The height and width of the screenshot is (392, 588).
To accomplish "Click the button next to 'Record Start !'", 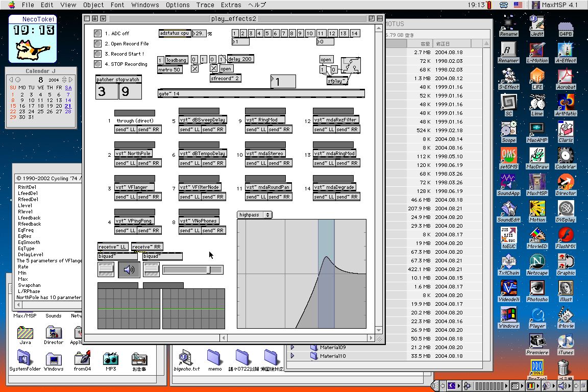I will point(97,54).
